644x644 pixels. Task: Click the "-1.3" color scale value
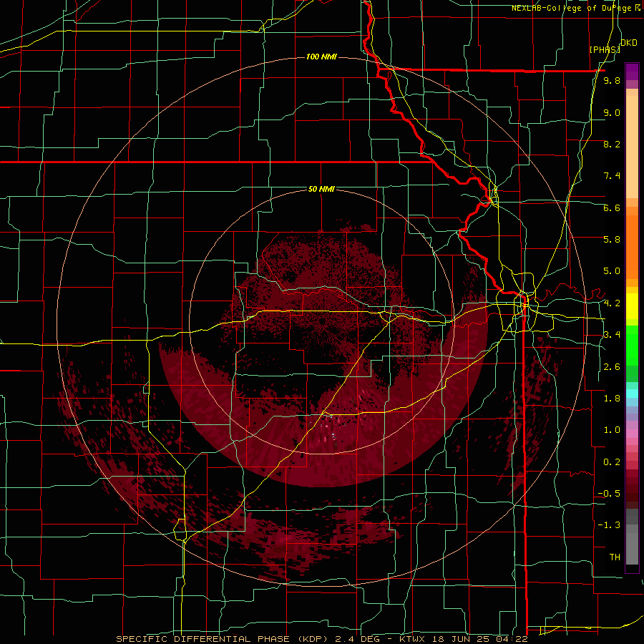click(x=609, y=525)
